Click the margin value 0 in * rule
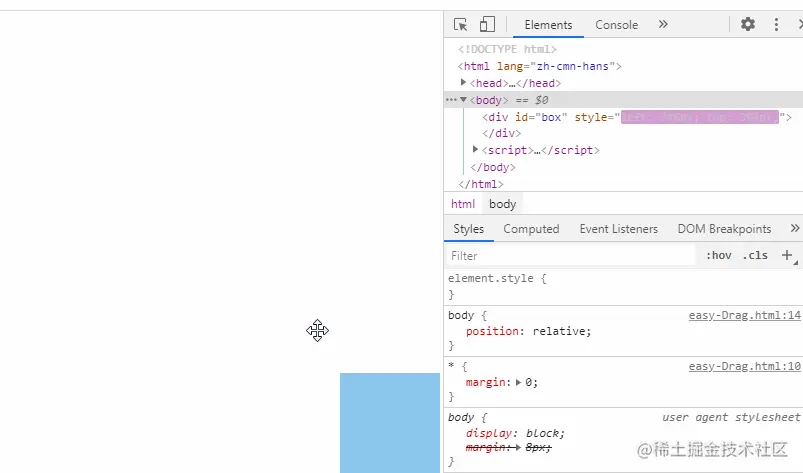 pos(529,382)
